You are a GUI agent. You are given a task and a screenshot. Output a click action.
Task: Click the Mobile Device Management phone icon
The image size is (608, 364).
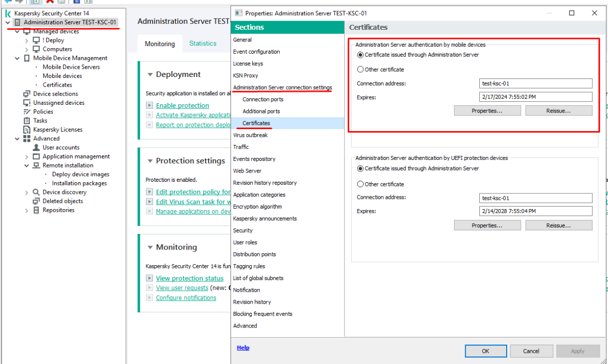coord(27,58)
